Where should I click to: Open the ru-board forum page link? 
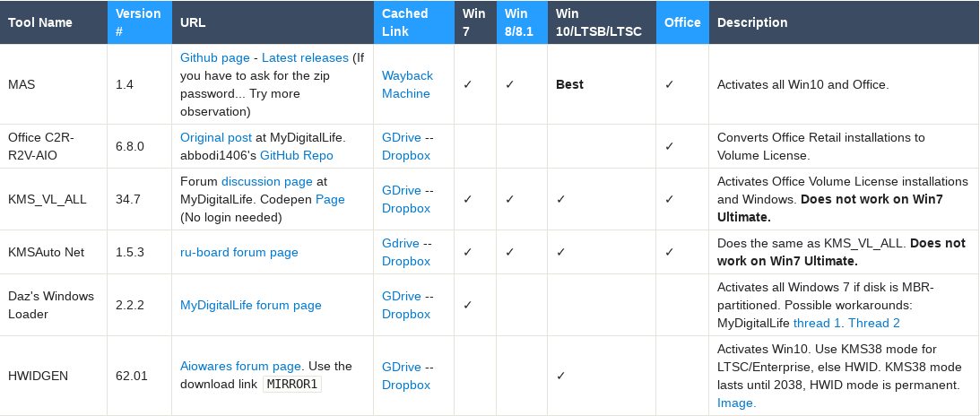239,252
